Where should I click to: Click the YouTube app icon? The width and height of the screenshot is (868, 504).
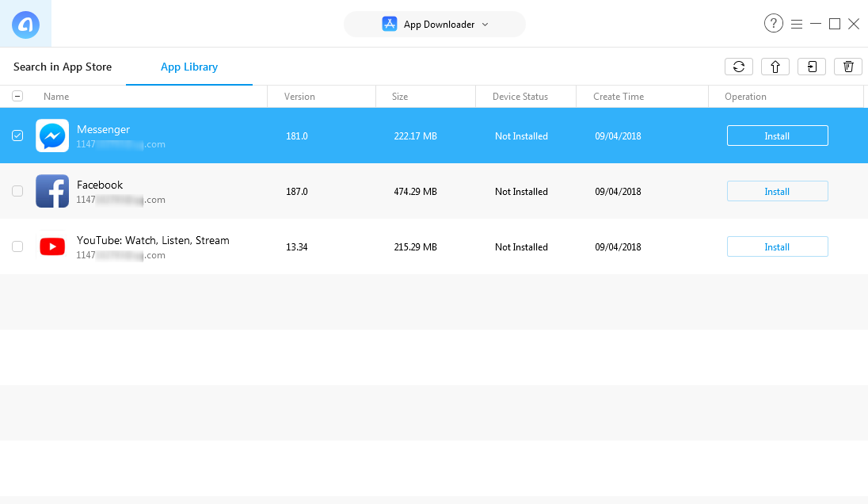point(52,246)
